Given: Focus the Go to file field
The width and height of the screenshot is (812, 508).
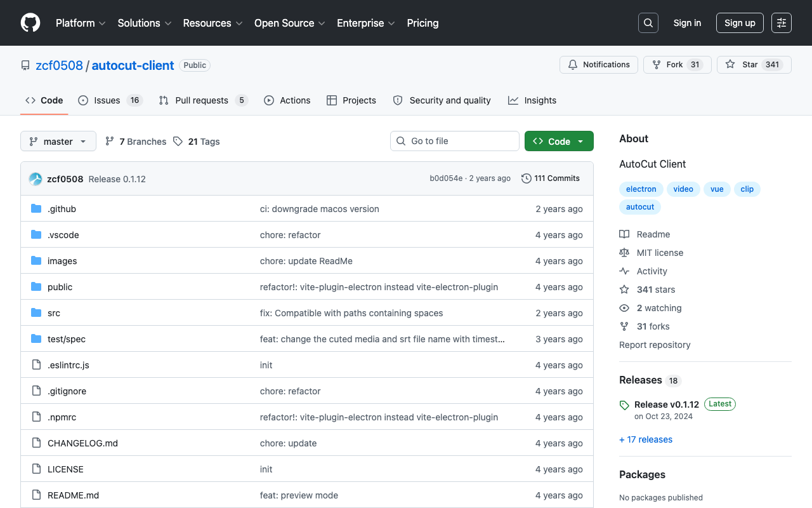Looking at the screenshot, I should [x=455, y=141].
